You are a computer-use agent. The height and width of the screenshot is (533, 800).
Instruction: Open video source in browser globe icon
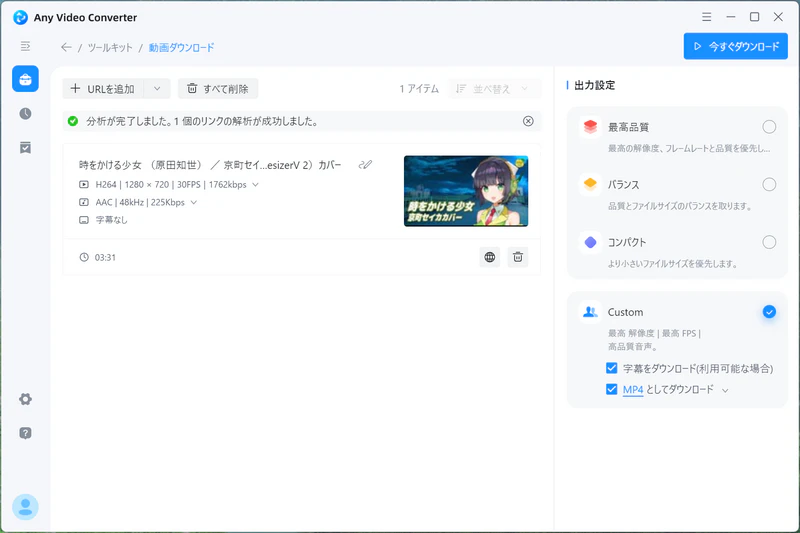point(490,257)
